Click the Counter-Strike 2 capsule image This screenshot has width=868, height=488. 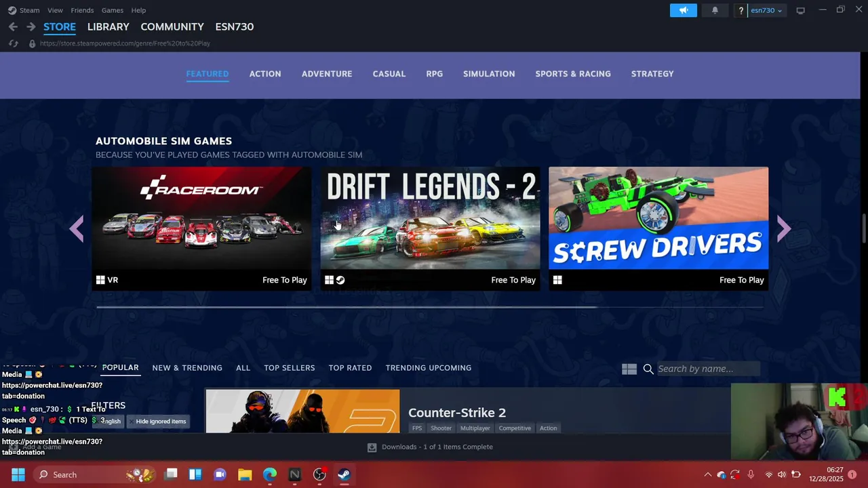tap(302, 411)
